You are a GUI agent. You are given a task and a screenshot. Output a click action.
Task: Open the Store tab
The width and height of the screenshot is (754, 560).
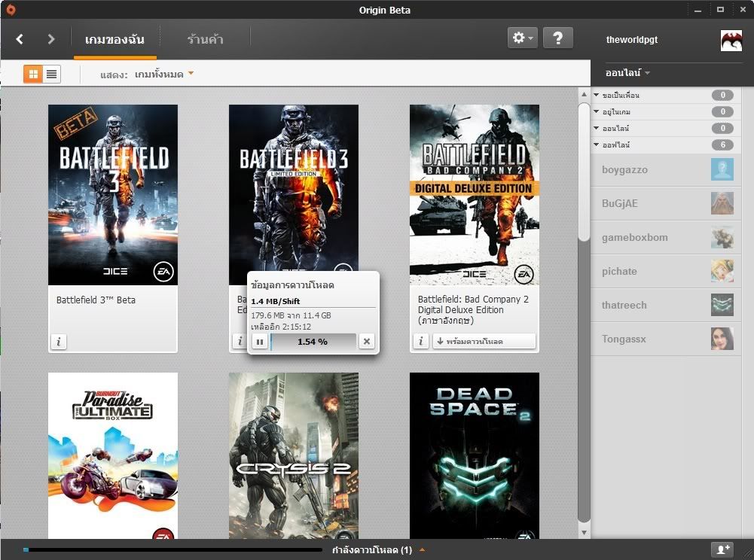[205, 39]
